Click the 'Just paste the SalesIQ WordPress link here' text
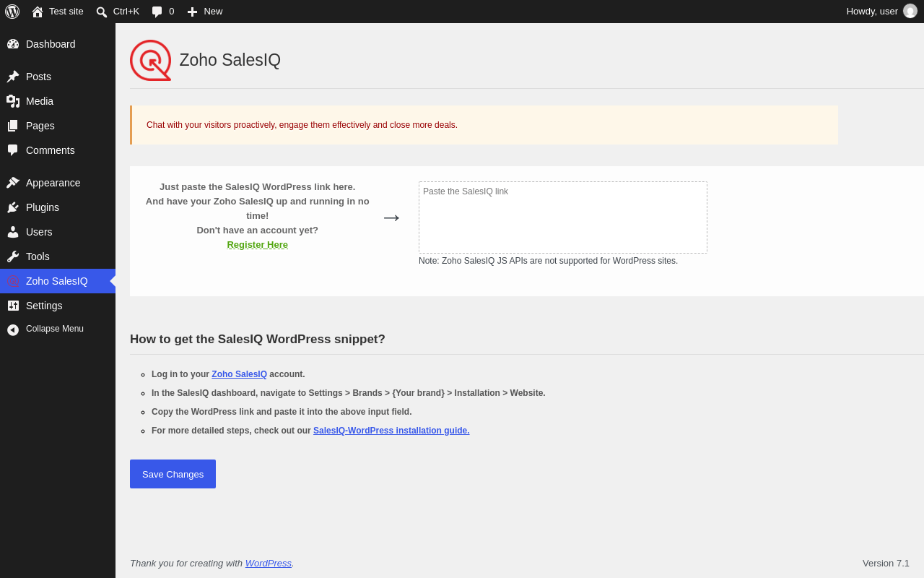The height and width of the screenshot is (578, 924). pos(258,186)
